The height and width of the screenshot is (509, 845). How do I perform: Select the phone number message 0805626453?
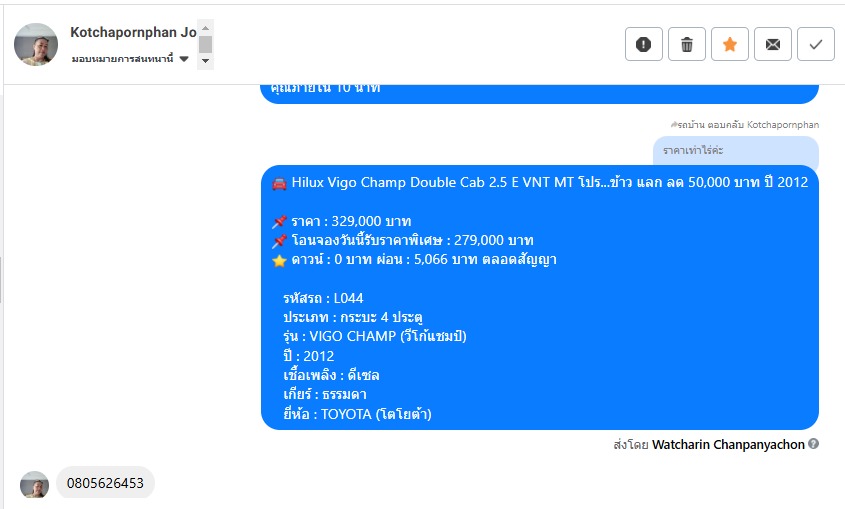pyautogui.click(x=105, y=483)
